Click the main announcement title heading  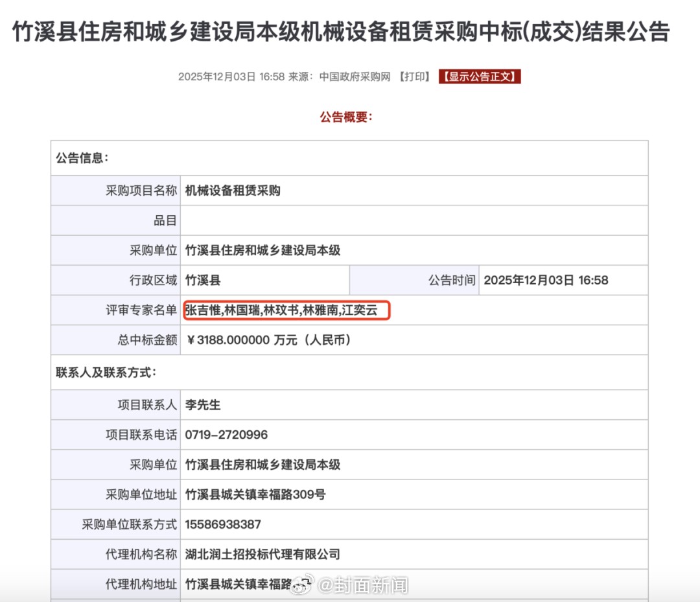click(x=341, y=32)
